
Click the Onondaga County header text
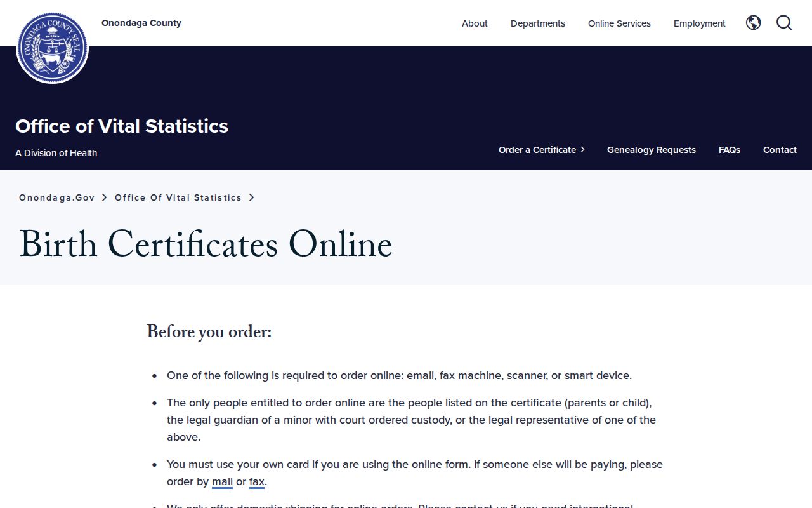141,23
